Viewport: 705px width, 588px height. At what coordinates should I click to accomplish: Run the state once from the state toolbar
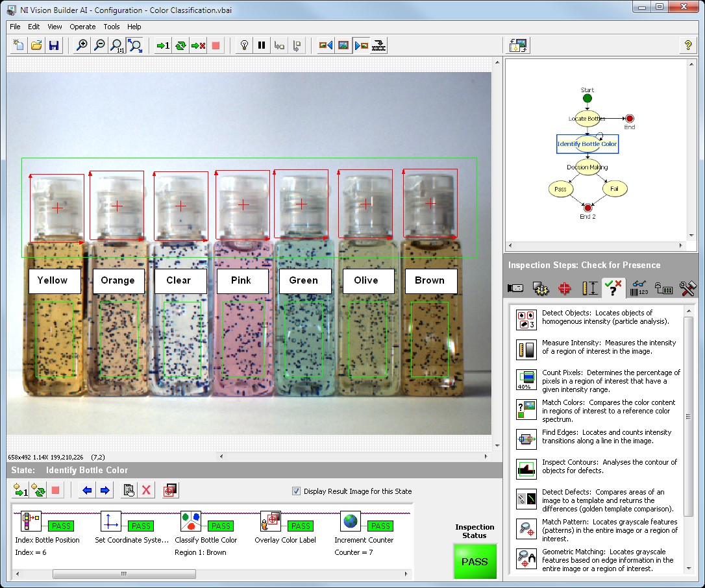tap(21, 490)
